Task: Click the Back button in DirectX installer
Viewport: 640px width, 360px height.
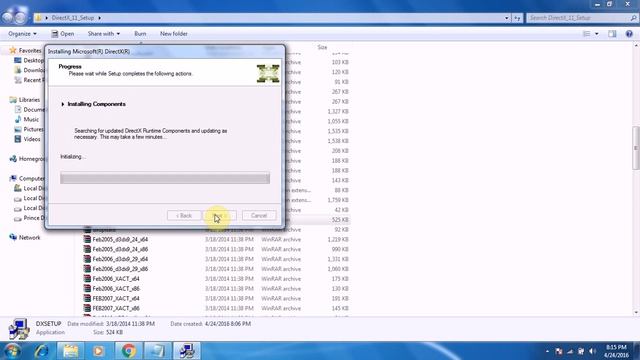Action: [x=184, y=215]
